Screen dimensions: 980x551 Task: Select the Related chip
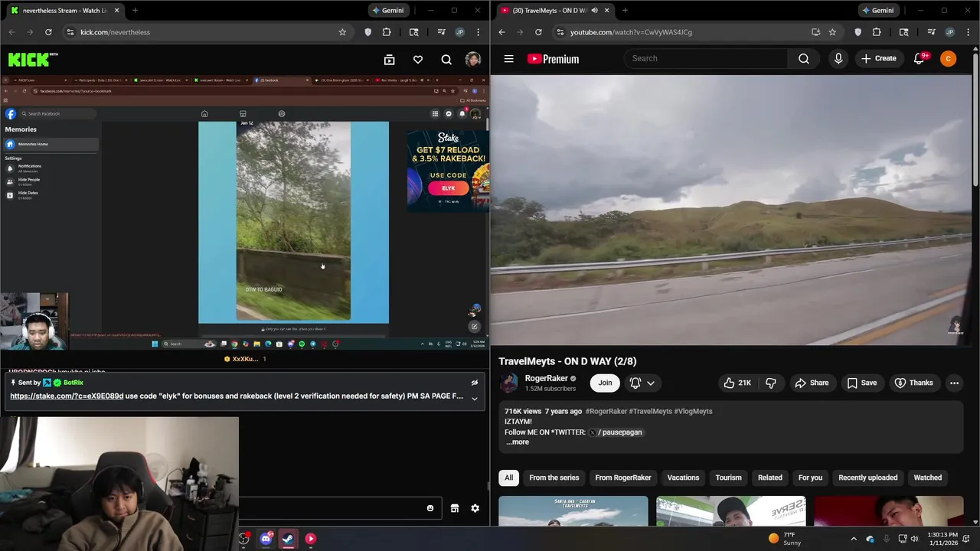pos(770,478)
